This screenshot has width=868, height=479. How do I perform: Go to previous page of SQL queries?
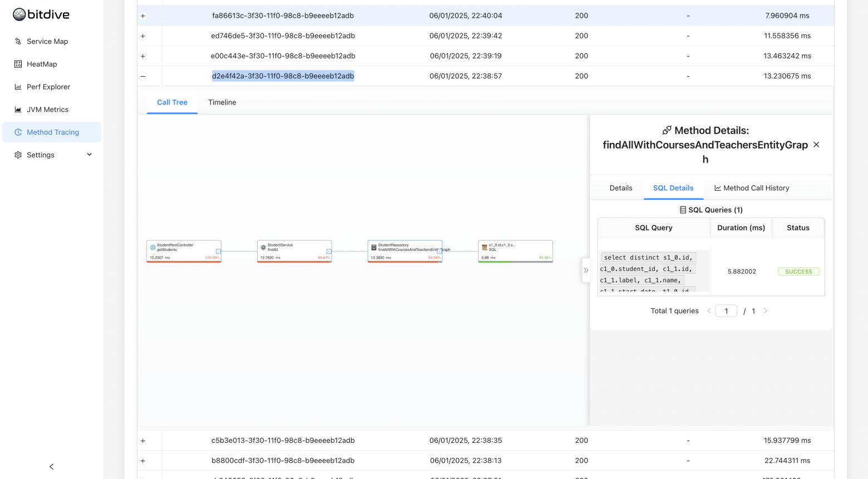(709, 311)
